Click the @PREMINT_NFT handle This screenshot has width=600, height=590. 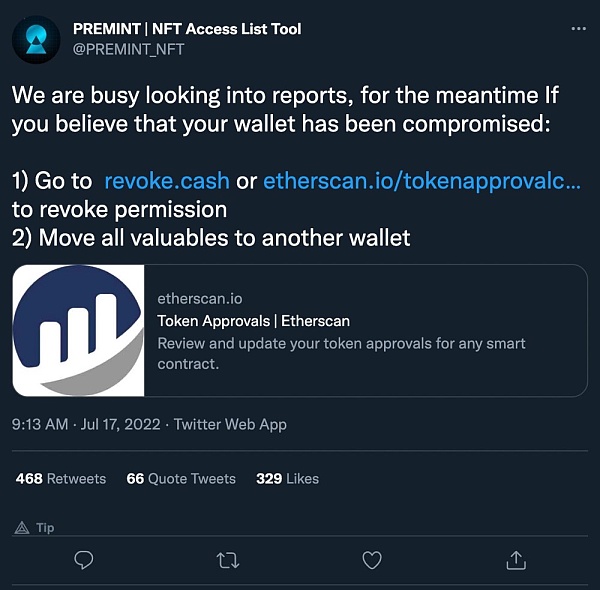click(x=143, y=48)
